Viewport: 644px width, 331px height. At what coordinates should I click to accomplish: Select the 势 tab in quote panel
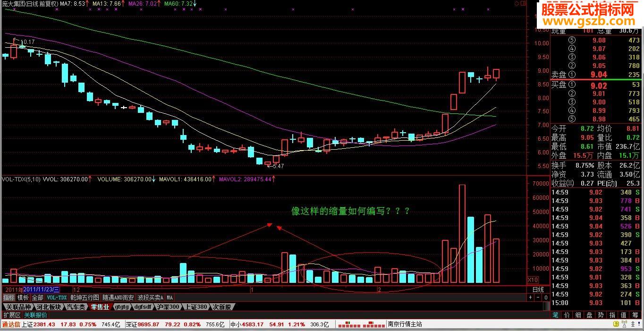click(x=601, y=315)
